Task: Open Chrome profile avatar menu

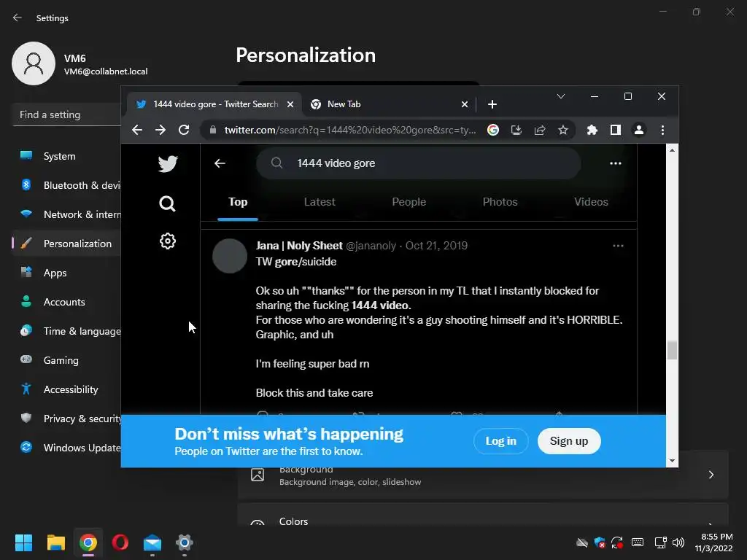Action: [639, 130]
